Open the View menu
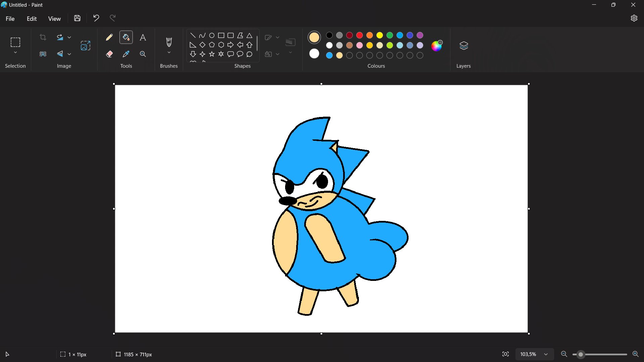Screen dimensions: 644x362 (x=54, y=19)
